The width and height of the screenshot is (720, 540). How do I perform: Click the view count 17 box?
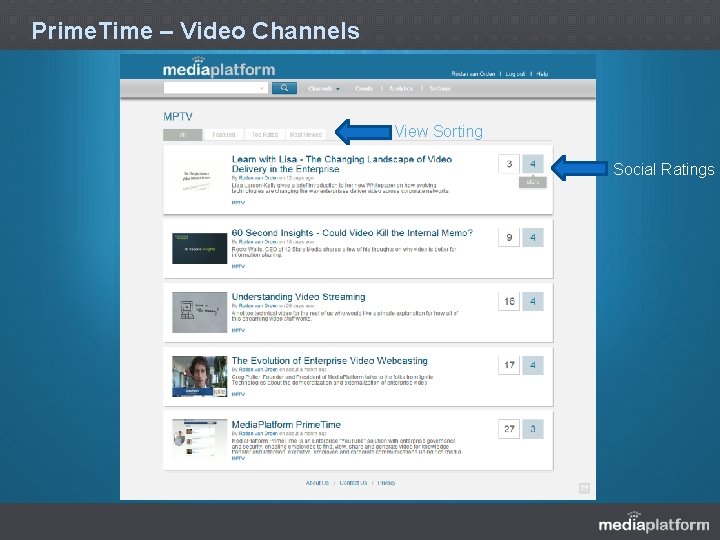pyautogui.click(x=509, y=365)
